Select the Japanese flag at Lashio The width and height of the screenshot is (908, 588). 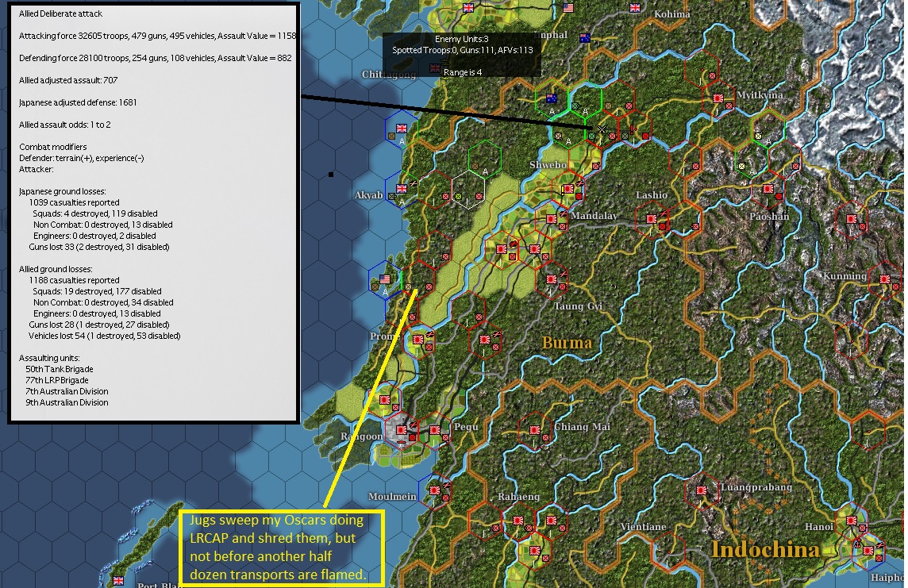click(x=652, y=219)
